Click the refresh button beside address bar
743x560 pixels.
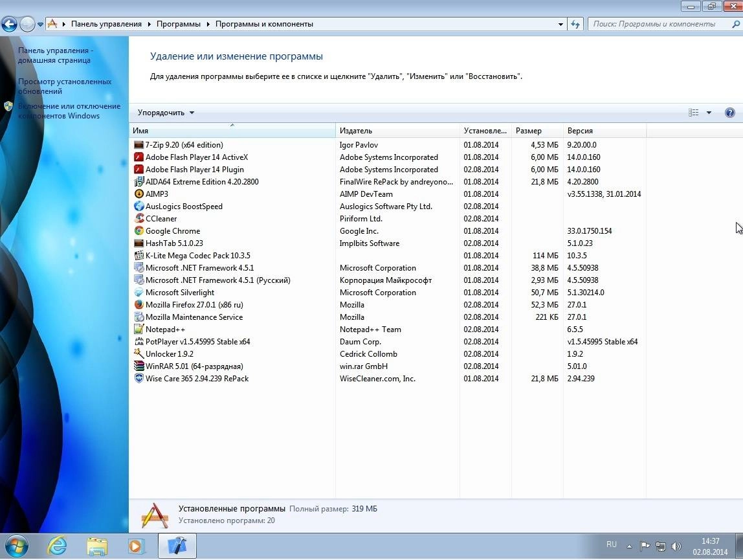point(575,24)
